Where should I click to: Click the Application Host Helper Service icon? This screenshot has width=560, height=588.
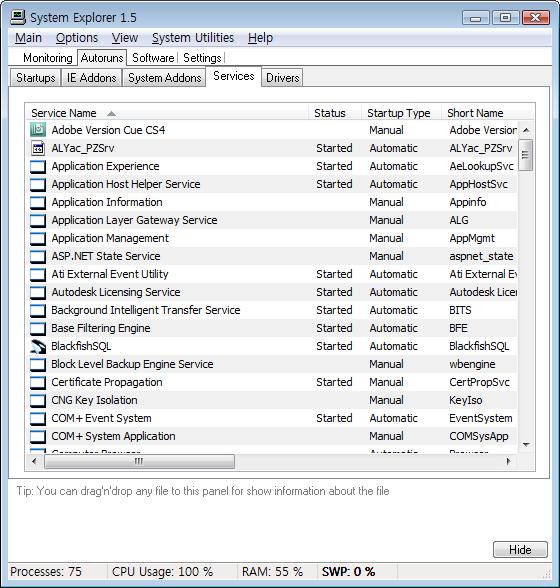pos(38,184)
